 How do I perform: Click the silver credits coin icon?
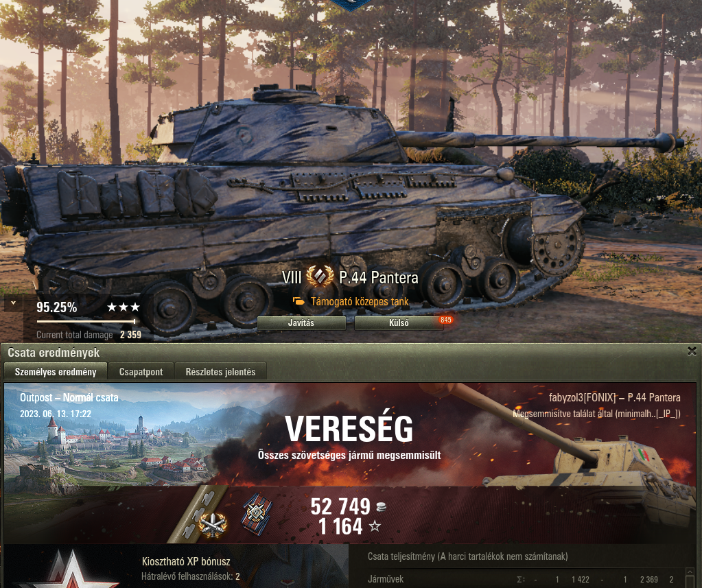click(x=381, y=506)
